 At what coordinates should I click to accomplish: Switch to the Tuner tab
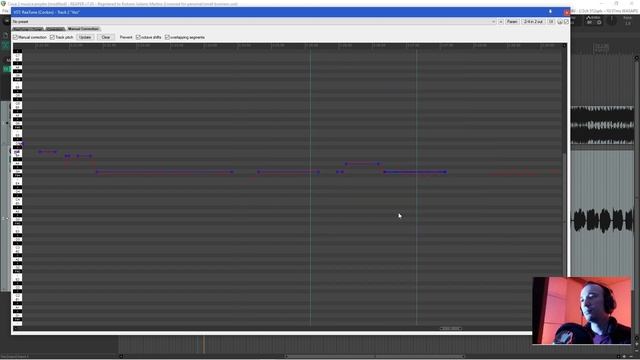(28, 29)
